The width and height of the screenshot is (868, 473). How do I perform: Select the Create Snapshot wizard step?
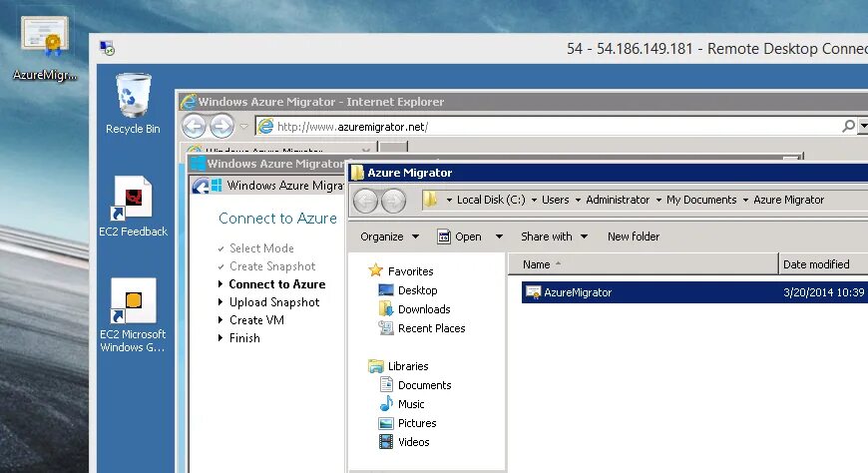pyautogui.click(x=272, y=266)
